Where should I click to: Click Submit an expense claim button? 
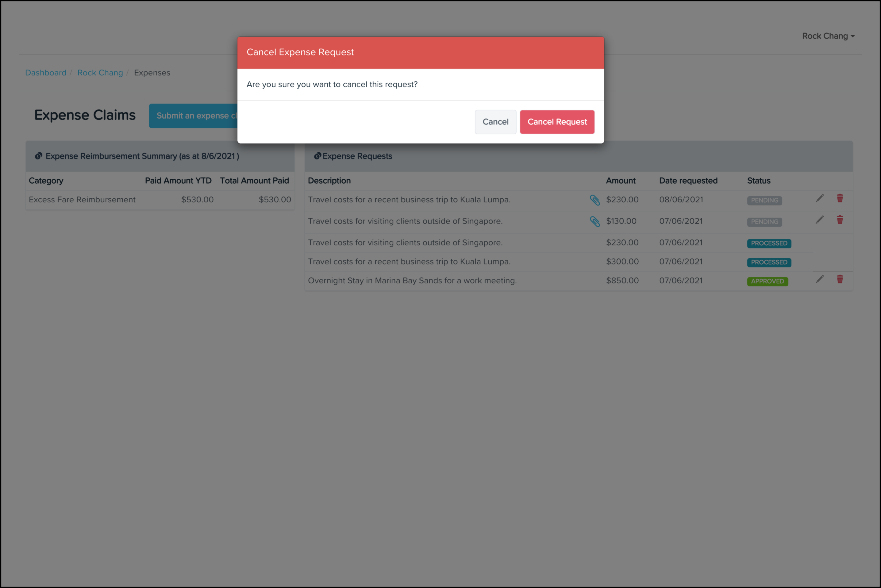tap(194, 116)
